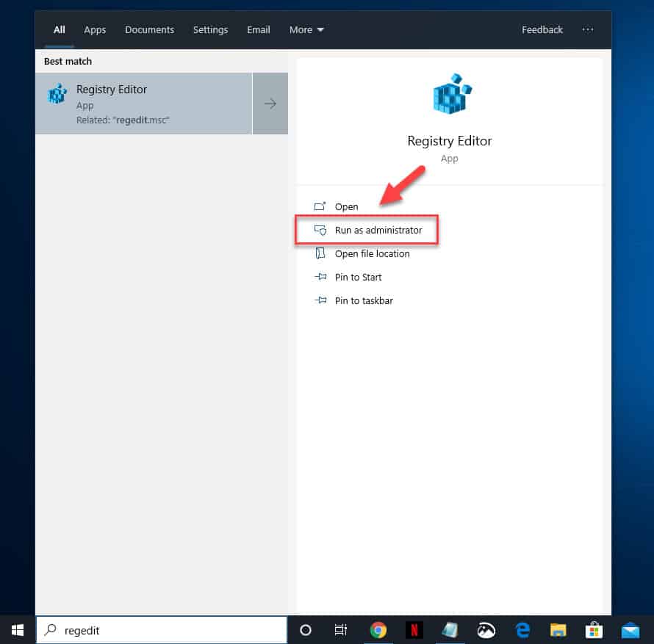Launch Google Chrome from the taskbar

point(378,630)
